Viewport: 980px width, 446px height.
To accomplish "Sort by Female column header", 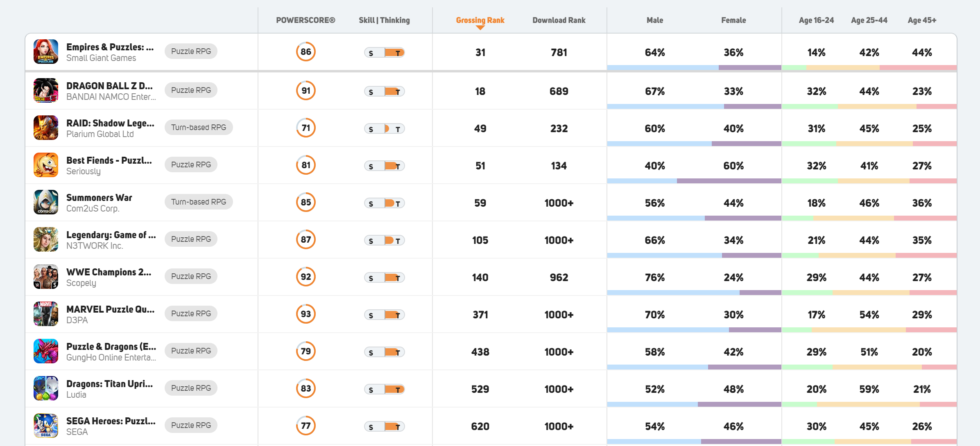I will point(733,20).
